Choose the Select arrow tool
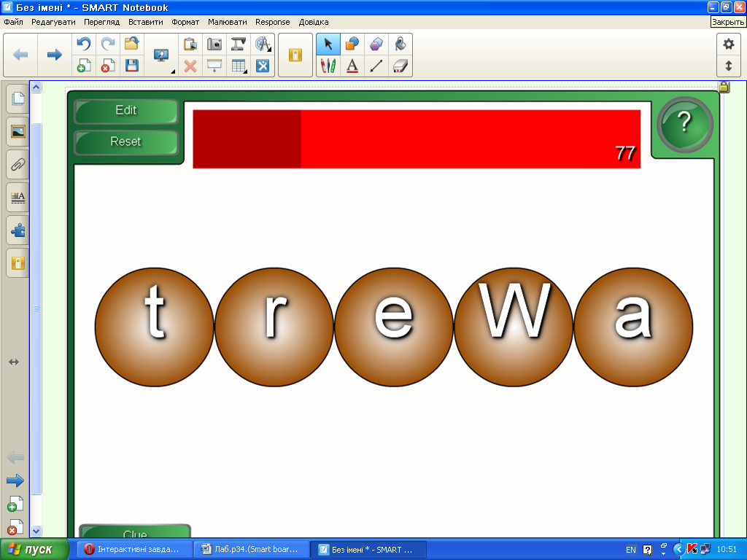Image resolution: width=747 pixels, height=560 pixels. tap(328, 44)
